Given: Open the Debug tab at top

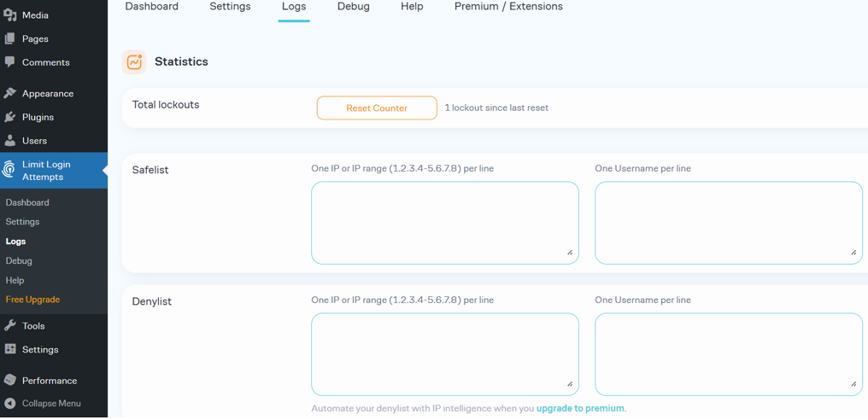Looking at the screenshot, I should tap(354, 7).
